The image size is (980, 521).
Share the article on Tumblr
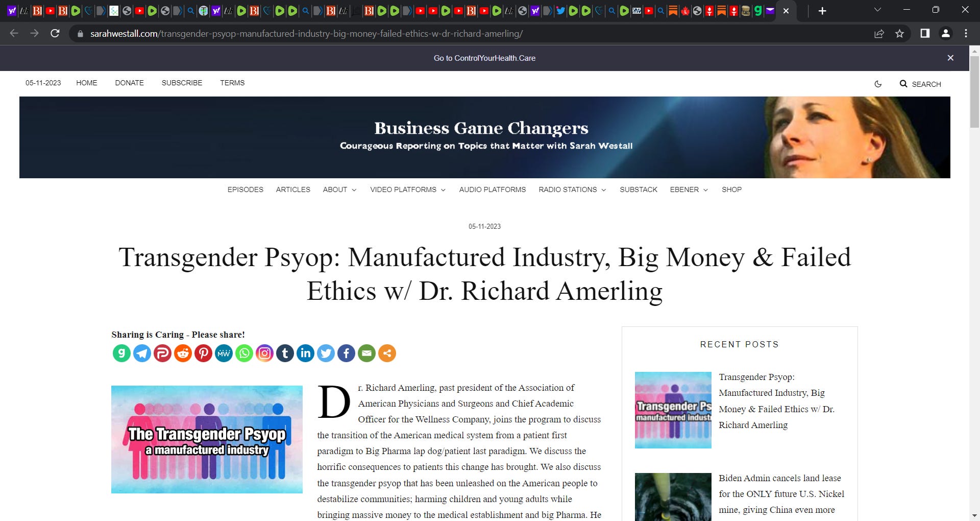[285, 353]
